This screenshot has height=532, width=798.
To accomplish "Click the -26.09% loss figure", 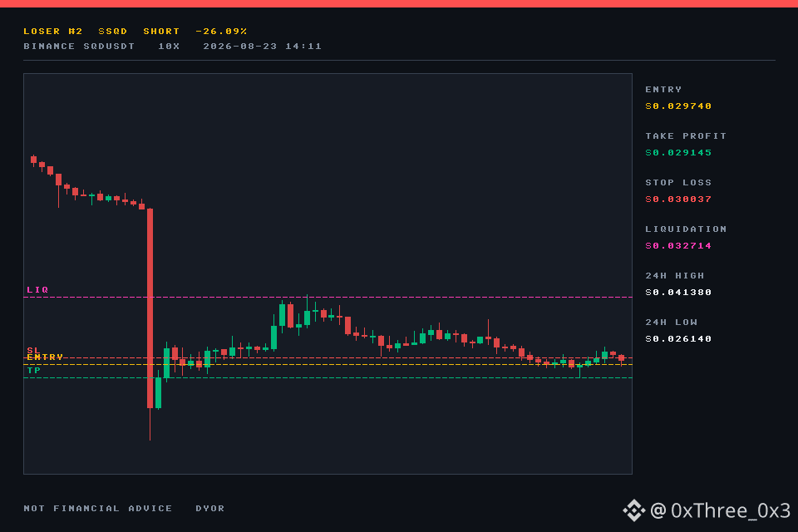I will pos(221,31).
